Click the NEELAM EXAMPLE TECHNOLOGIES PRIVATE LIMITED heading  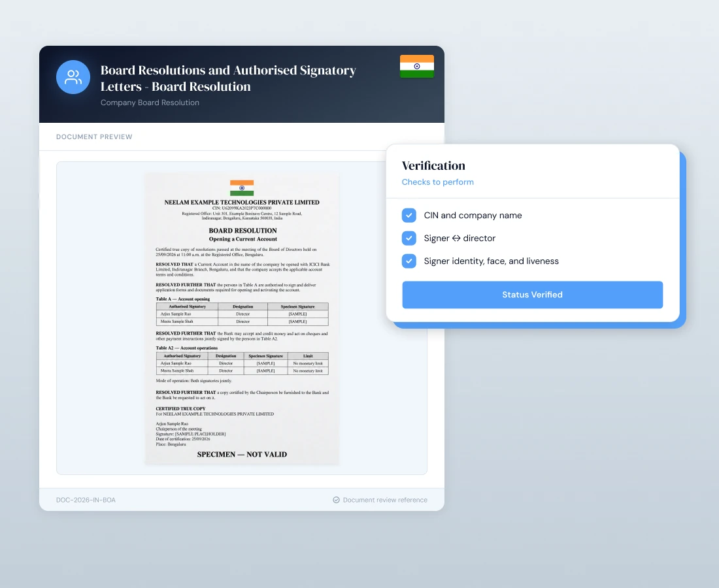[x=242, y=202]
